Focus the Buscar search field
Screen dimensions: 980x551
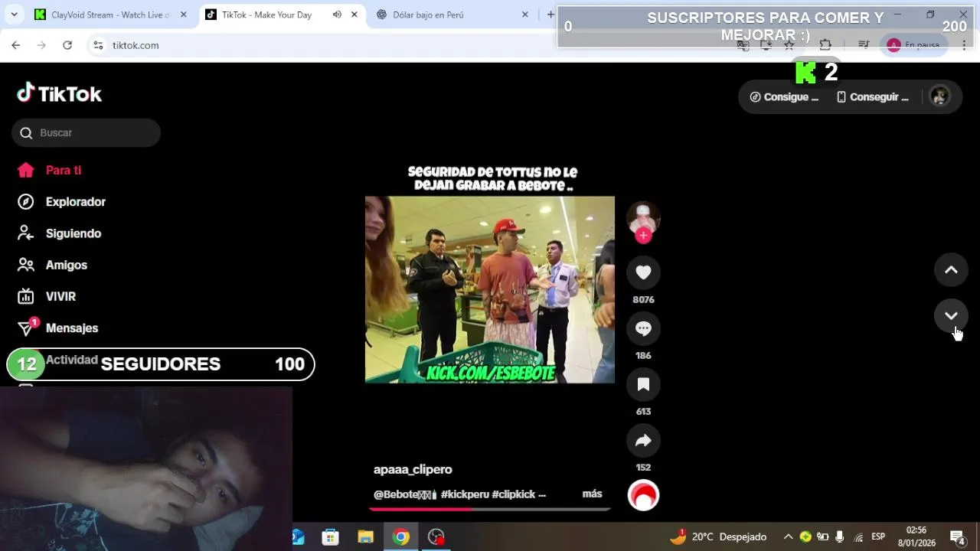(x=86, y=132)
